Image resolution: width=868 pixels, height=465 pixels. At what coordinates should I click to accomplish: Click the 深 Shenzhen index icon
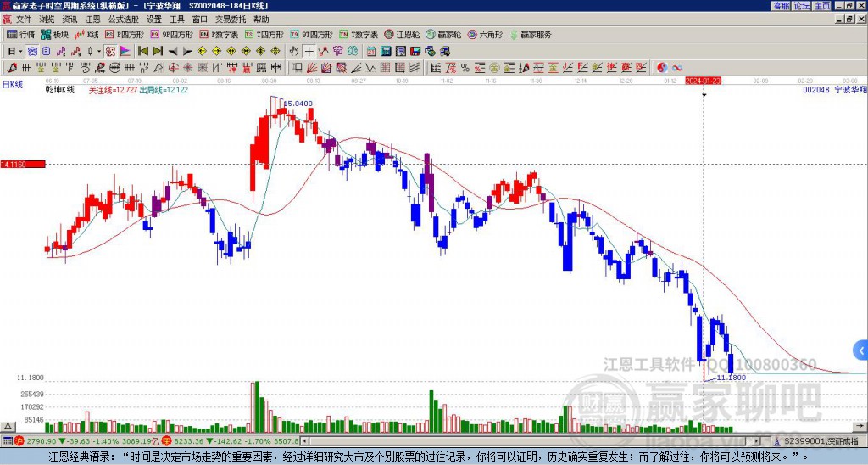[166, 441]
